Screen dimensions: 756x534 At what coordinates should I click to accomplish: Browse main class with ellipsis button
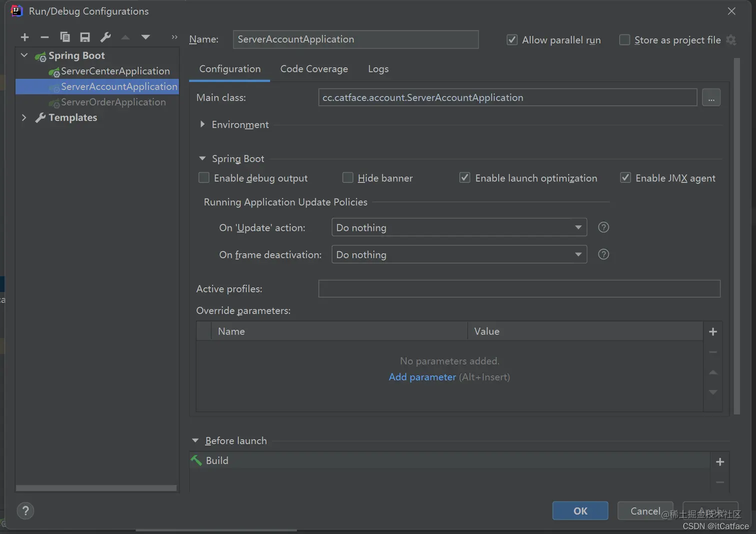coord(711,97)
